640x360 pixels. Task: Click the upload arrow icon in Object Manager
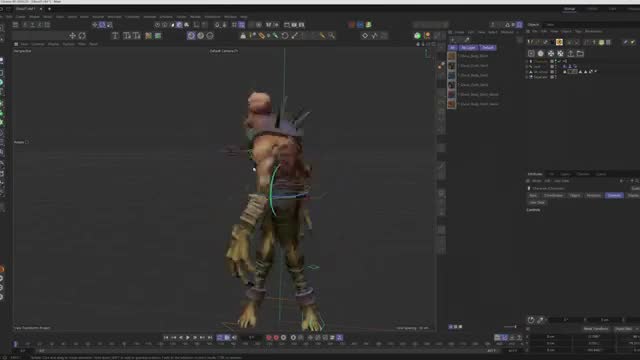click(571, 53)
